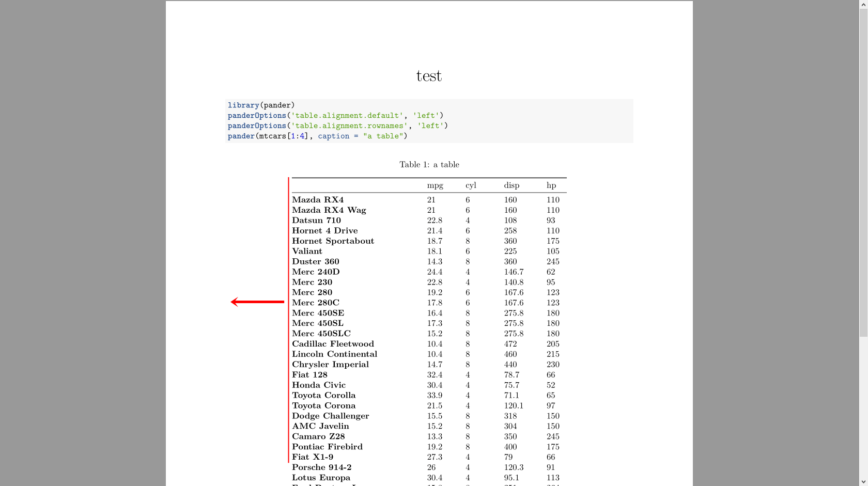Viewport: 868px width, 486px height.
Task: Click the disp value 258 for Hornet 4 Drive
Action: coord(510,230)
